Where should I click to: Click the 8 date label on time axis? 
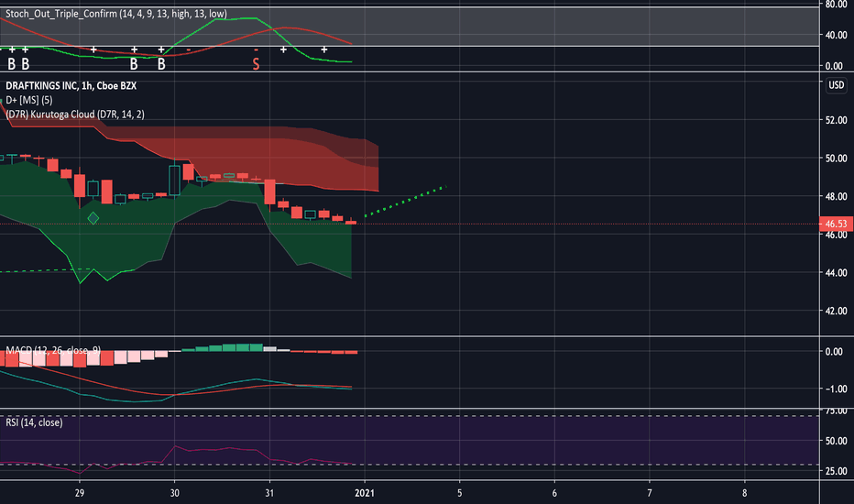coord(745,493)
